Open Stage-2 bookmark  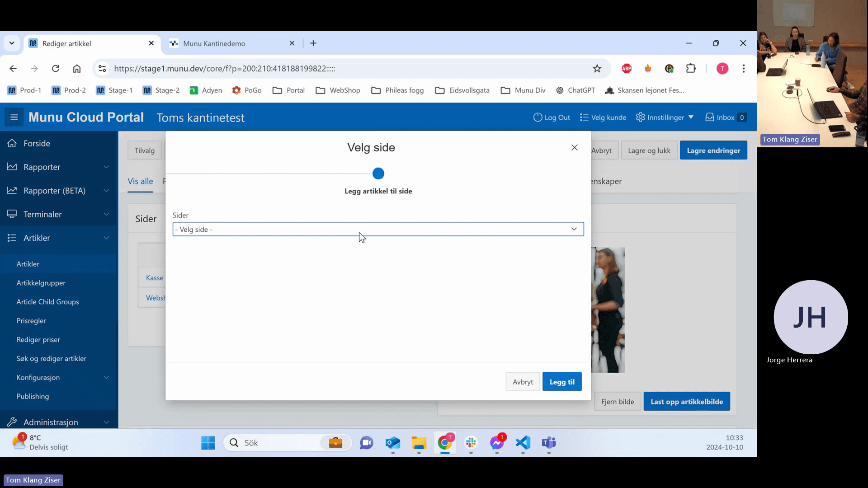coord(161,90)
